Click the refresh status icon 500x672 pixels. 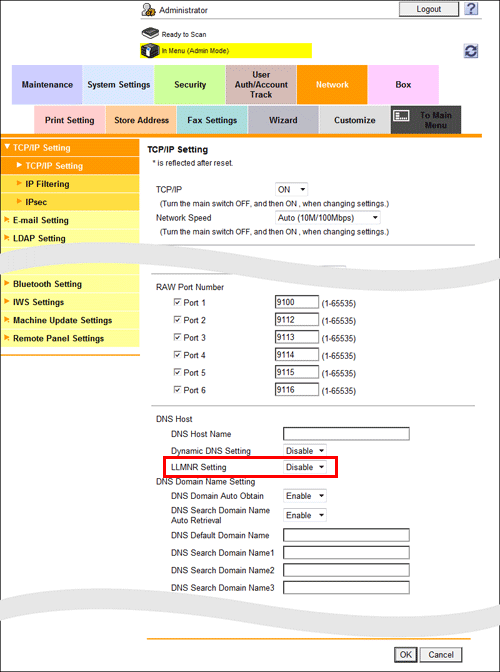(x=471, y=51)
